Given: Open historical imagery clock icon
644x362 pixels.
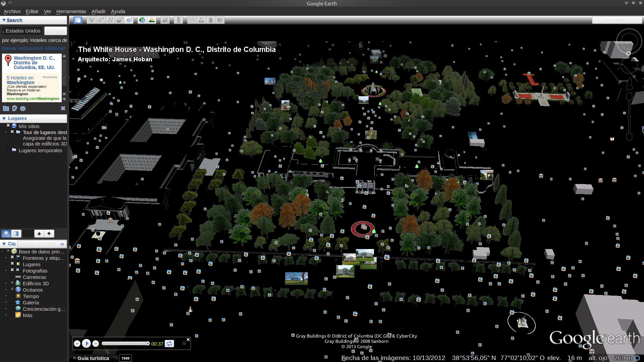Looking at the screenshot, I should tap(142, 20).
